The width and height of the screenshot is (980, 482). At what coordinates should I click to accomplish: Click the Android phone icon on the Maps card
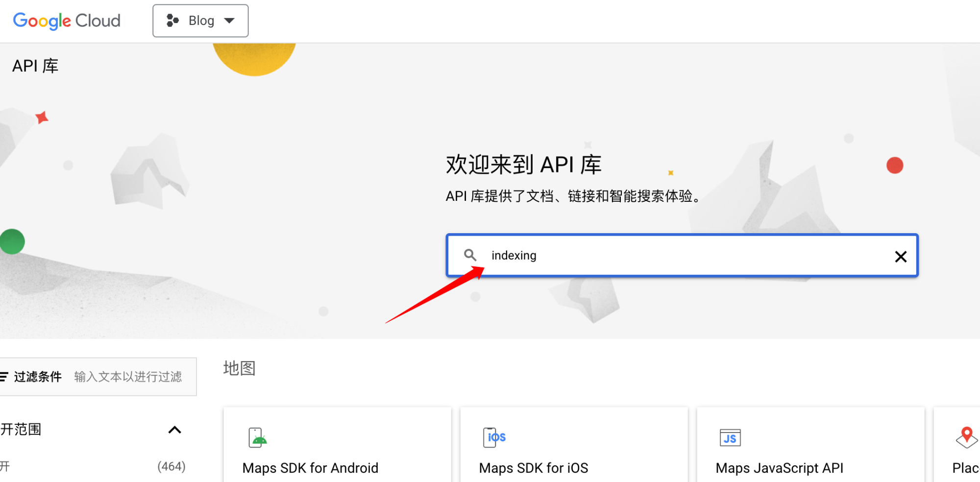click(x=257, y=437)
